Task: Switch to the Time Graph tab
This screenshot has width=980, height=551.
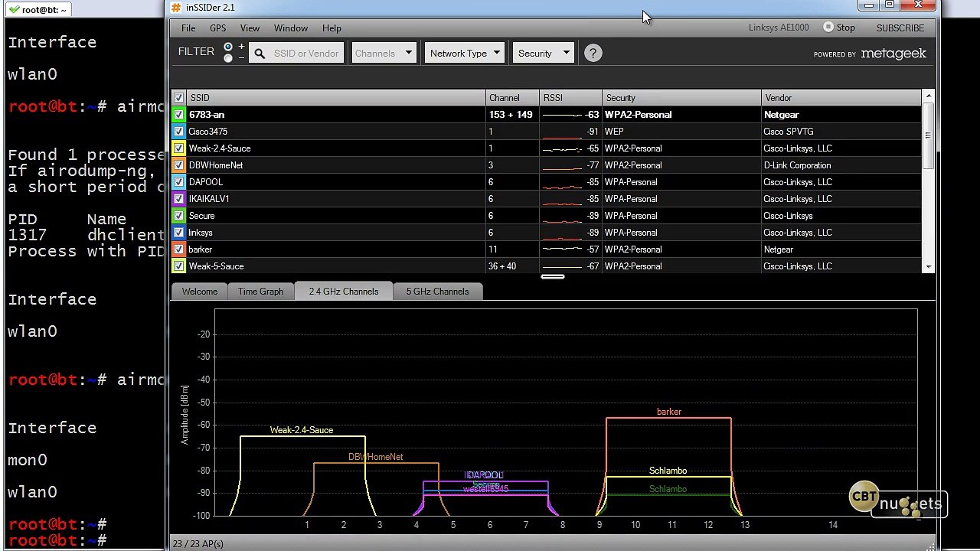Action: [x=260, y=292]
